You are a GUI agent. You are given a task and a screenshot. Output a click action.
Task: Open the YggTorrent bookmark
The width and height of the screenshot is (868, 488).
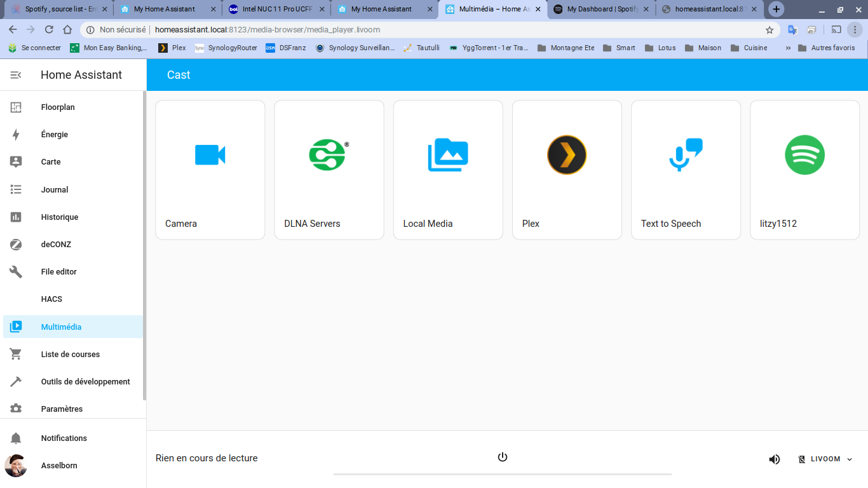pyautogui.click(x=489, y=48)
